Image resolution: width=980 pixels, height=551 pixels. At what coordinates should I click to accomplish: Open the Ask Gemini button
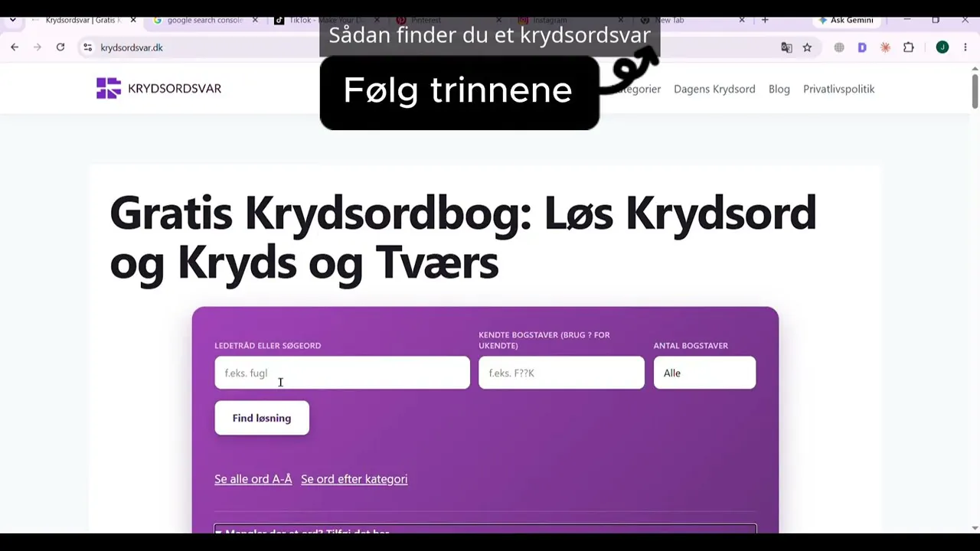pos(846,20)
